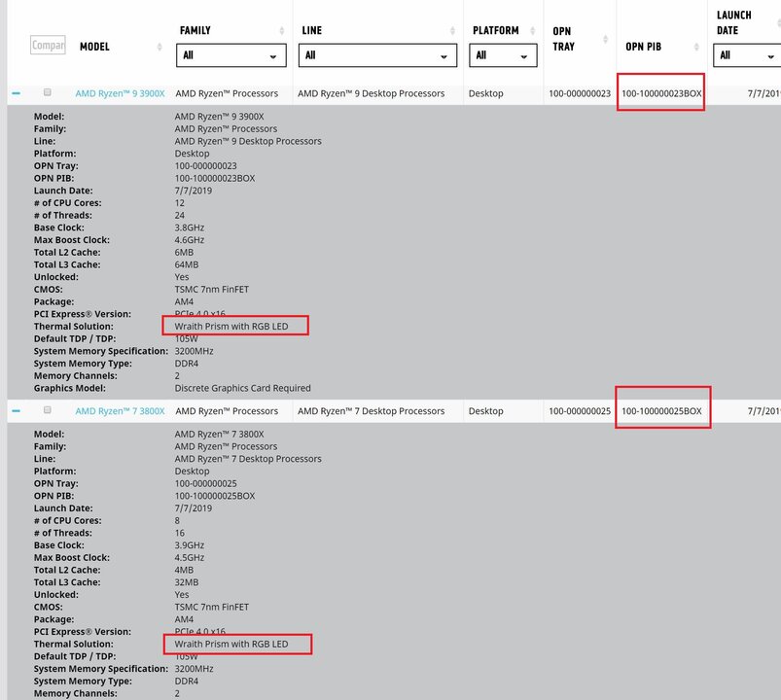Image resolution: width=781 pixels, height=700 pixels.
Task: Click 'AMD Ryzen™ 7 Desktop Processors' in the 3800X row
Action: (x=372, y=411)
